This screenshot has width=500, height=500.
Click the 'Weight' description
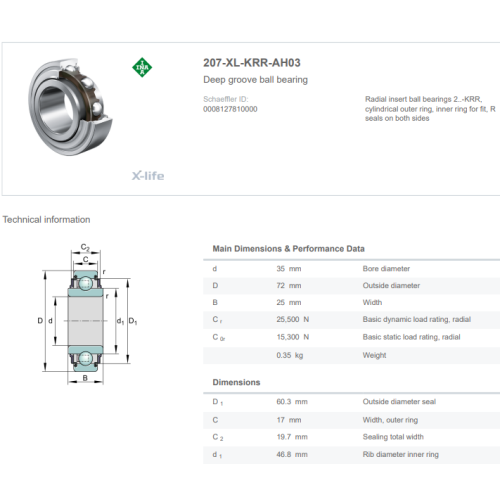374,355
